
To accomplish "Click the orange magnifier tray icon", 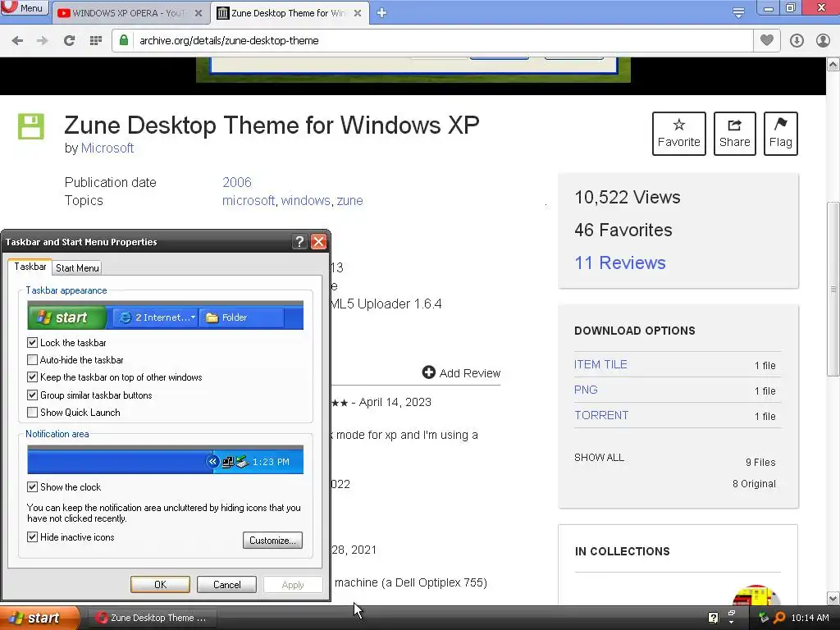I will tap(779, 618).
